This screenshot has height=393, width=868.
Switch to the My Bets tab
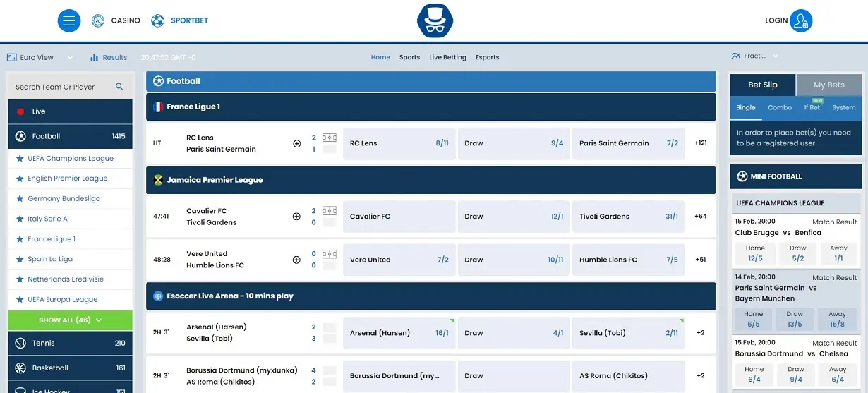click(829, 85)
